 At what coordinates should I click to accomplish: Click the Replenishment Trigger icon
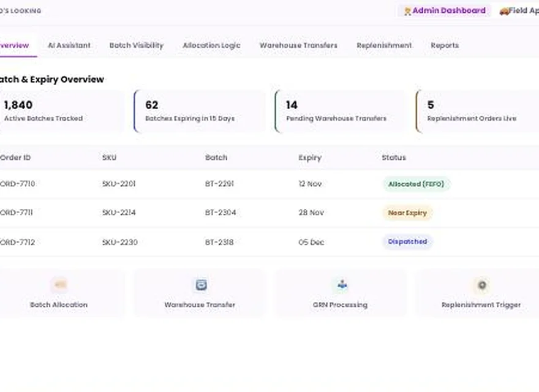click(x=482, y=285)
